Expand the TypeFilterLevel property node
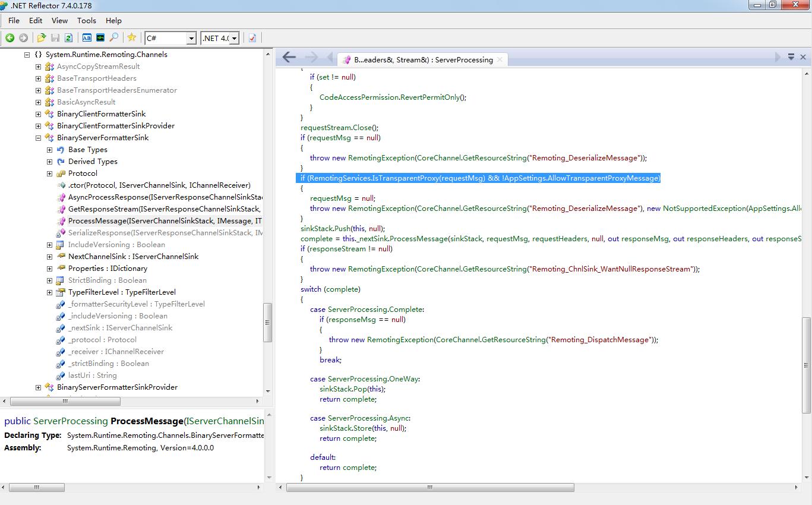 [49, 292]
